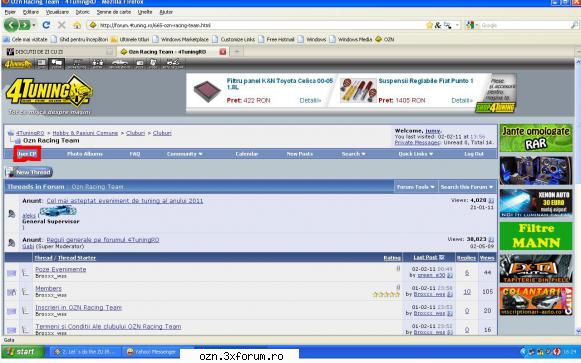Click the 4TuningRO breadcrumb link

(30, 133)
